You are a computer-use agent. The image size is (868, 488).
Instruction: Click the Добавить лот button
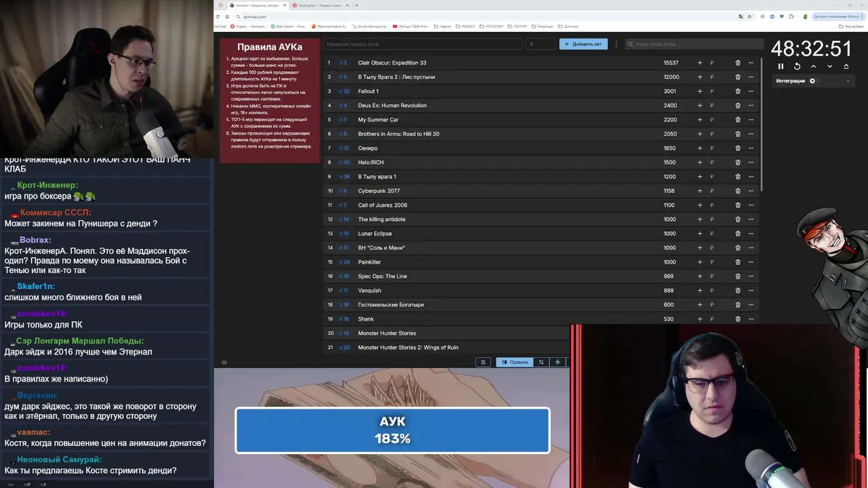tap(583, 44)
